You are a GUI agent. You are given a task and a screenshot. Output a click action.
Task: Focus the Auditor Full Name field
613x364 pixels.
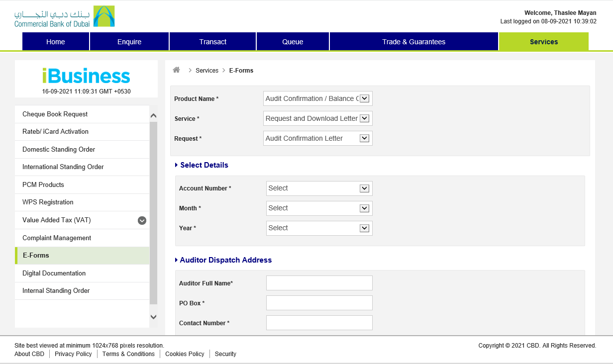coord(319,283)
